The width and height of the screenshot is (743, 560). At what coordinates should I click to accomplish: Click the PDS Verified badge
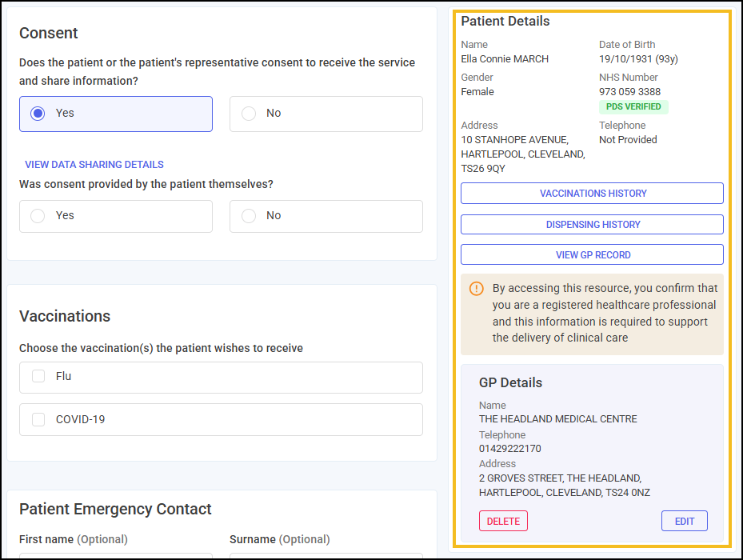[633, 106]
